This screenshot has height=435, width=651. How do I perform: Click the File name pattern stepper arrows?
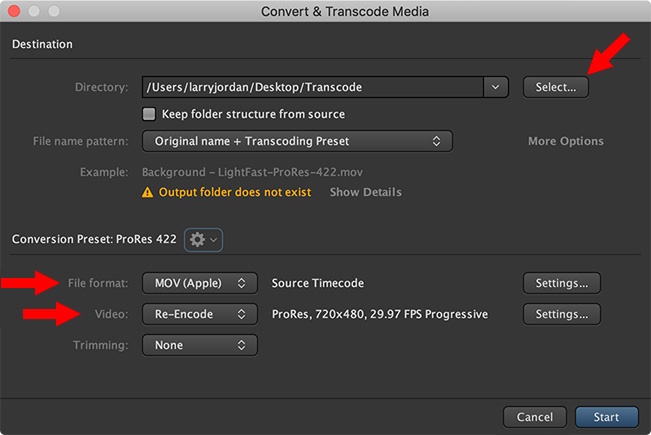point(436,141)
